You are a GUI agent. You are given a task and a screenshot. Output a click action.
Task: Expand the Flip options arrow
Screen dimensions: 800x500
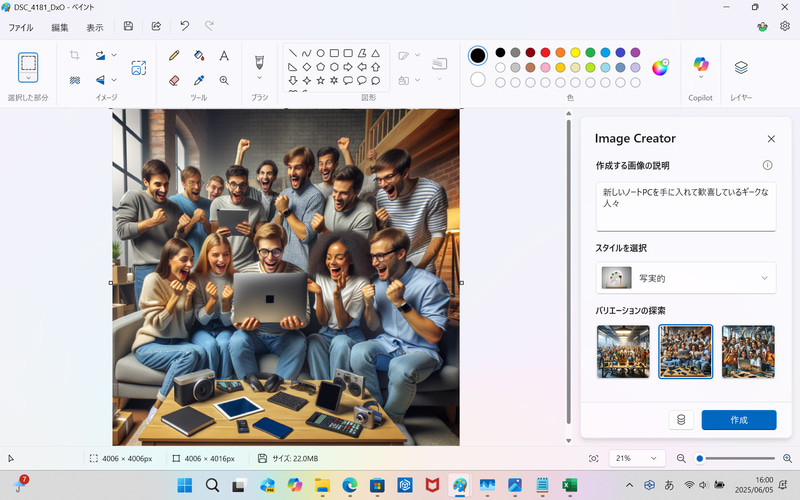[x=114, y=80]
